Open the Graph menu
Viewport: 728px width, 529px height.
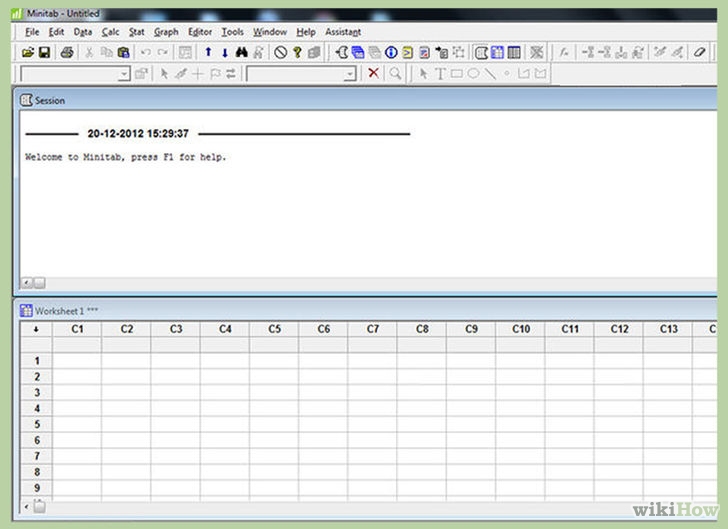coord(166,32)
